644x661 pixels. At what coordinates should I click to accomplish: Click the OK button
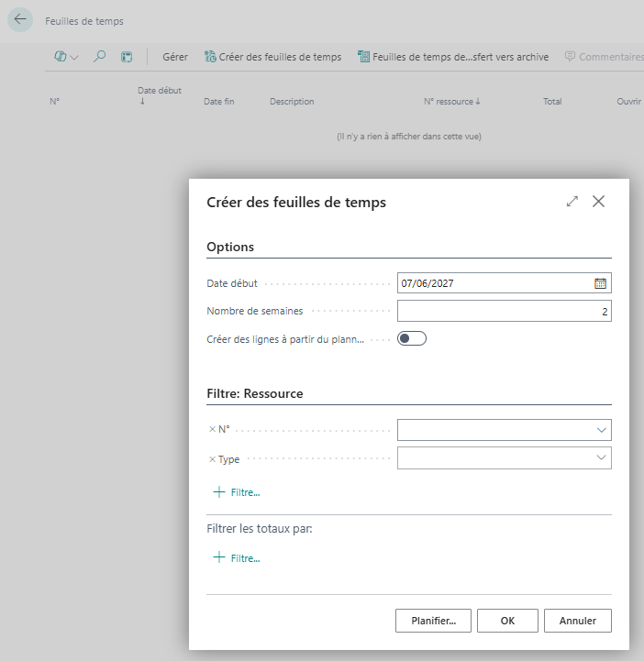[x=507, y=621]
